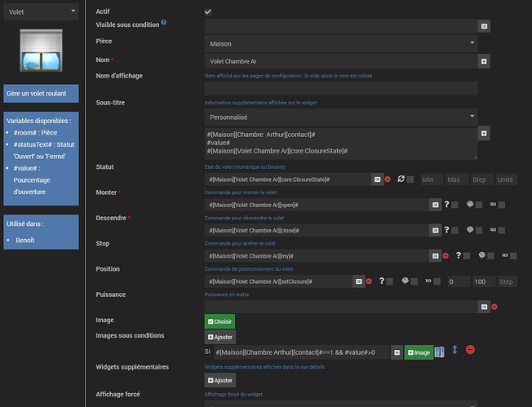Screen dimensions: 532x407
Task: Click the Position maximum field showing 100
Action: coord(484,281)
